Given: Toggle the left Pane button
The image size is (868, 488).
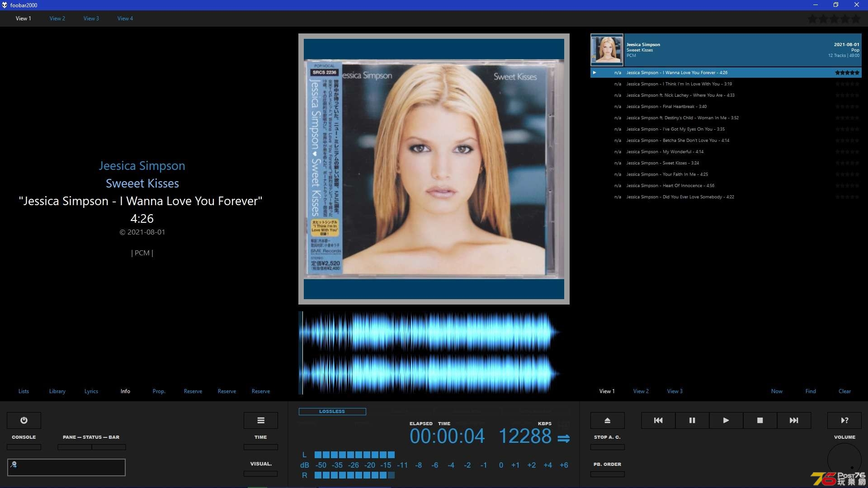Looking at the screenshot, I should pos(75,447).
